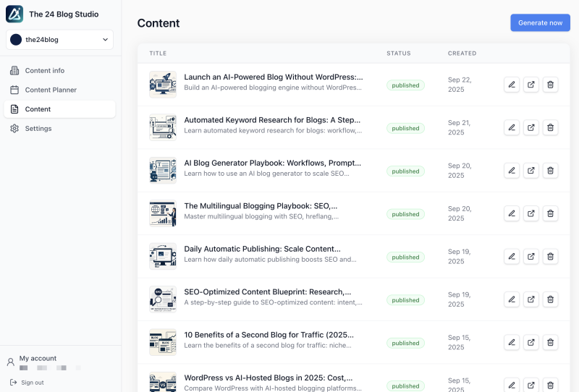579x392 pixels.
Task: Open Automated Keyword Research post in new tab
Action: (531, 128)
